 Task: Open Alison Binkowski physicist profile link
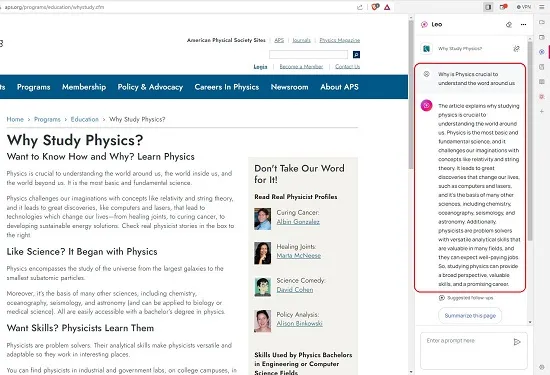(x=300, y=323)
